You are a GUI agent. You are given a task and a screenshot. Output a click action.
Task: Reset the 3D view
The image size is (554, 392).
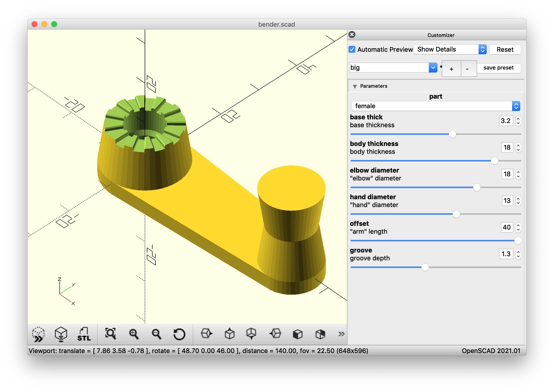(179, 334)
